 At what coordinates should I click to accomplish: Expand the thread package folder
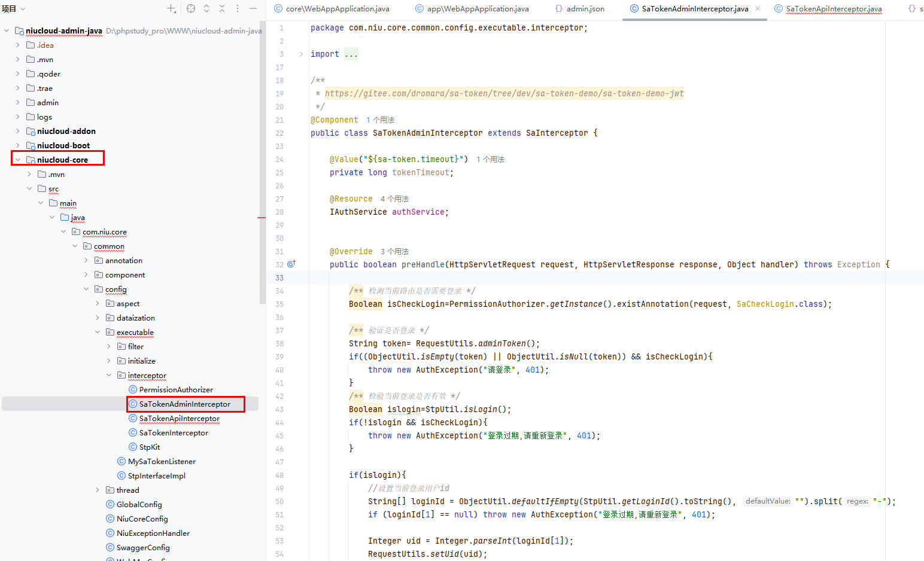[x=98, y=490]
